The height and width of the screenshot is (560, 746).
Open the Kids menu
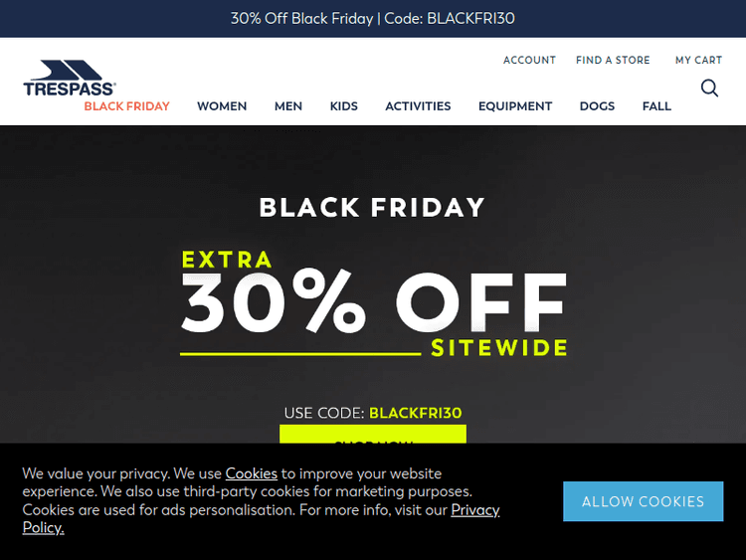pyautogui.click(x=344, y=106)
